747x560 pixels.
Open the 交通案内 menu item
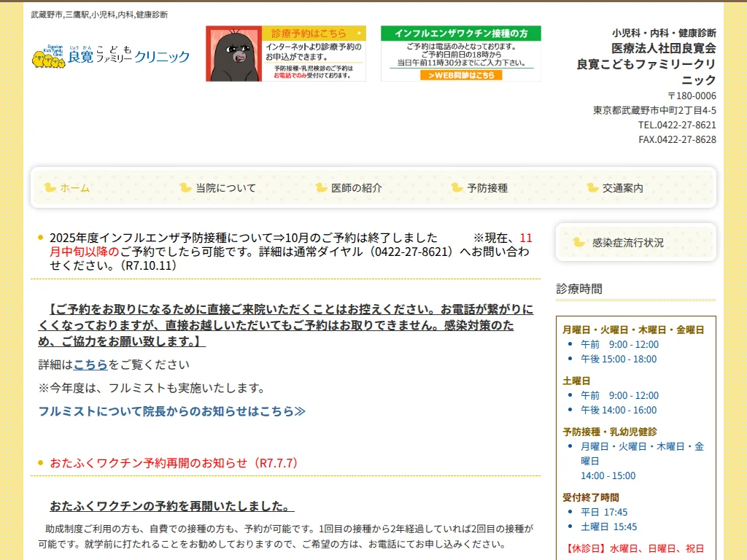click(x=623, y=188)
